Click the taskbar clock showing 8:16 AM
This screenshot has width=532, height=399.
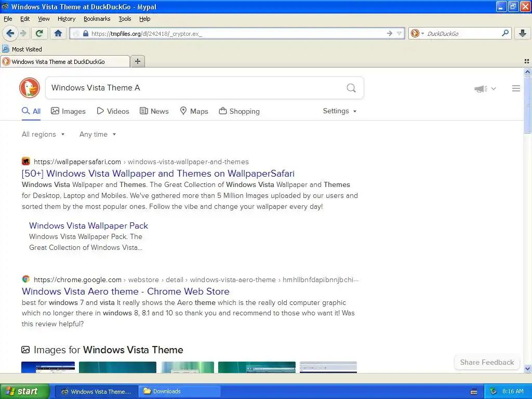(513, 391)
